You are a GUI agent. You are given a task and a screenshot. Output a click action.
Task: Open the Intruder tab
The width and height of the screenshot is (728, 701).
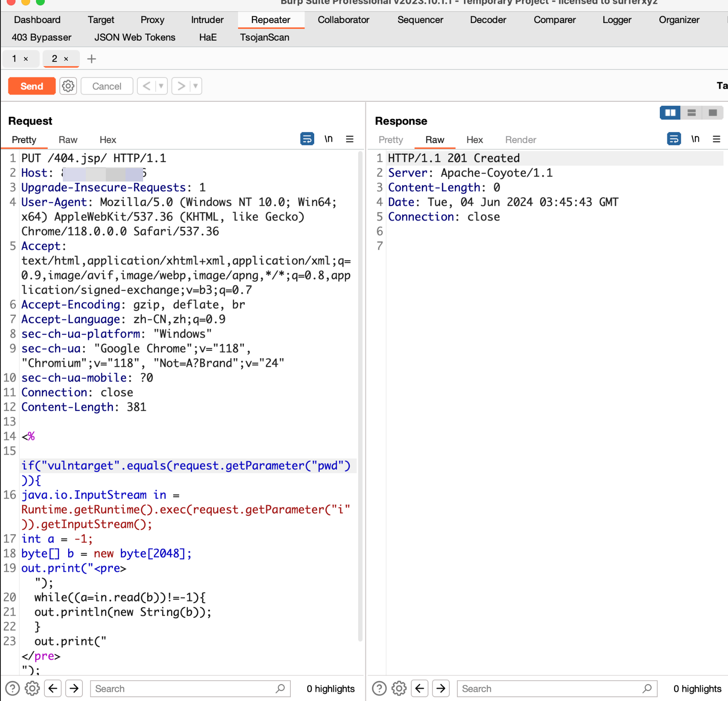coord(207,20)
